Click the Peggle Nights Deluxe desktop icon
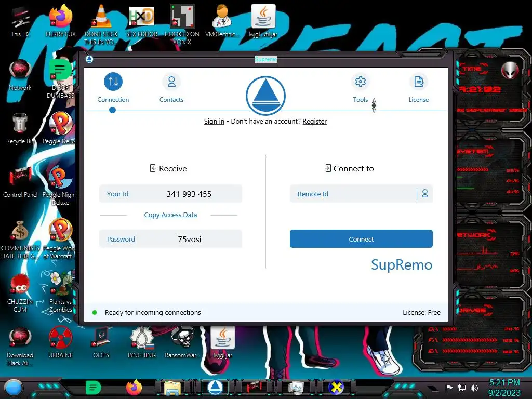The width and height of the screenshot is (532, 399). (60, 186)
